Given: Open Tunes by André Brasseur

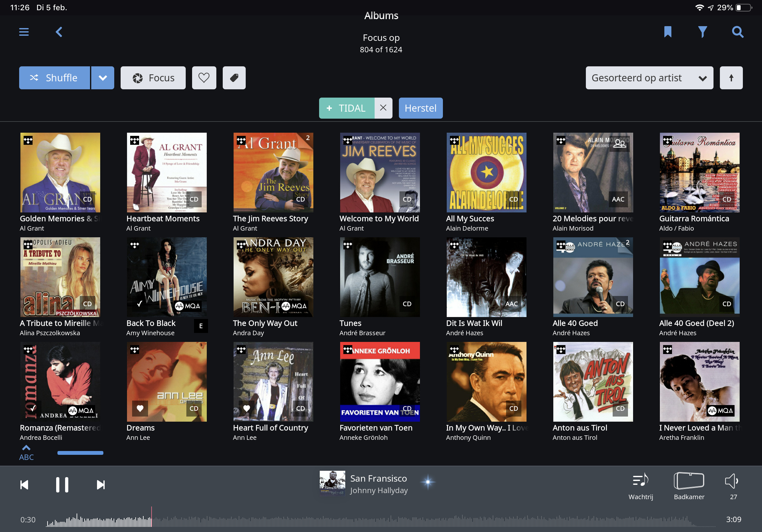Looking at the screenshot, I should [380, 277].
